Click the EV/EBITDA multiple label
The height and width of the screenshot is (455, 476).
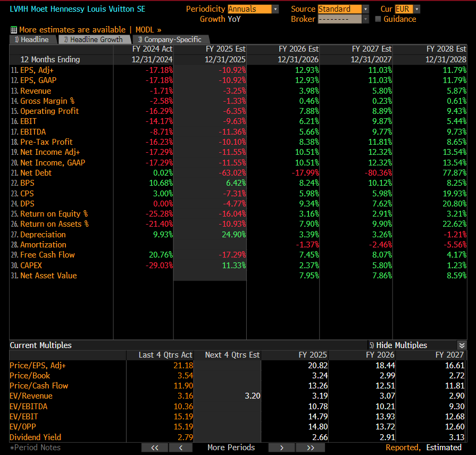pyautogui.click(x=29, y=407)
